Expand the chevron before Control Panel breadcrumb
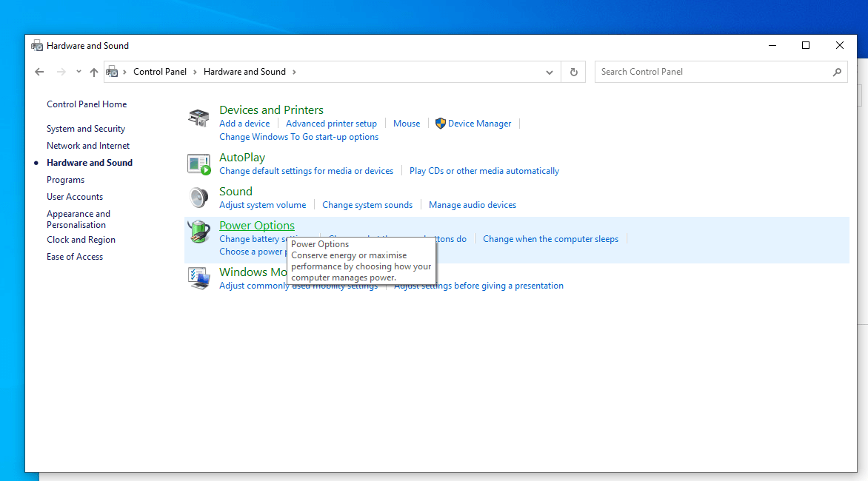This screenshot has width=868, height=481. click(x=124, y=72)
